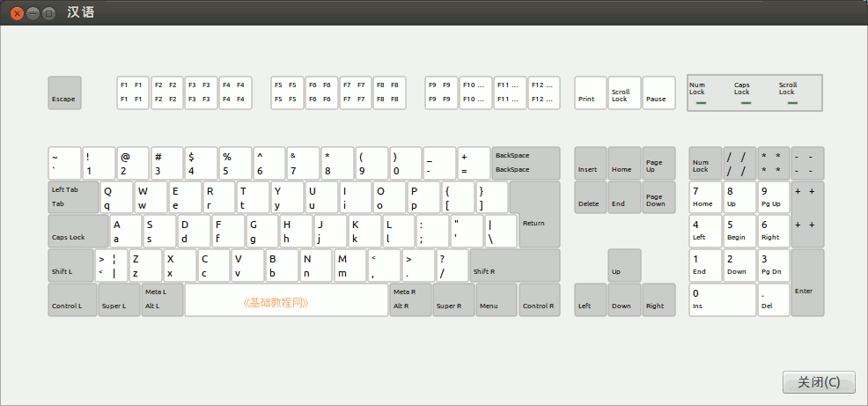
Task: Select the A key
Action: 126,232
